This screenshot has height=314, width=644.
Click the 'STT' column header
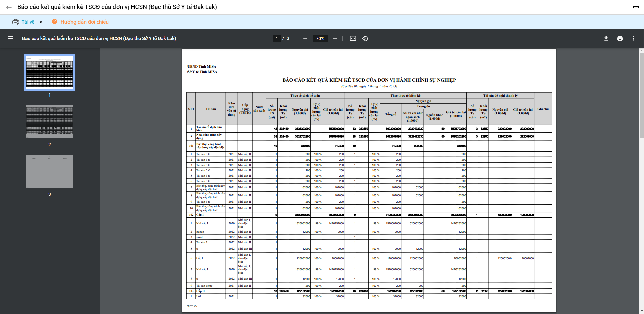[x=191, y=109]
